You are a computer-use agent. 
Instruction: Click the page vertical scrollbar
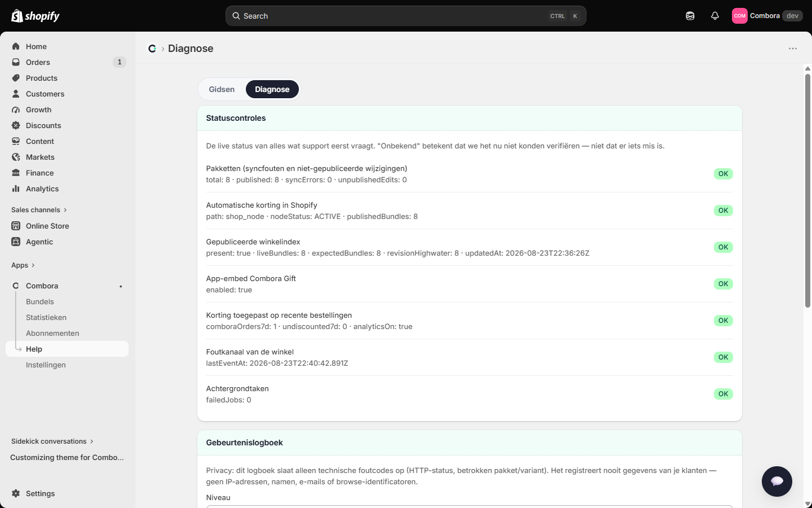[807, 191]
